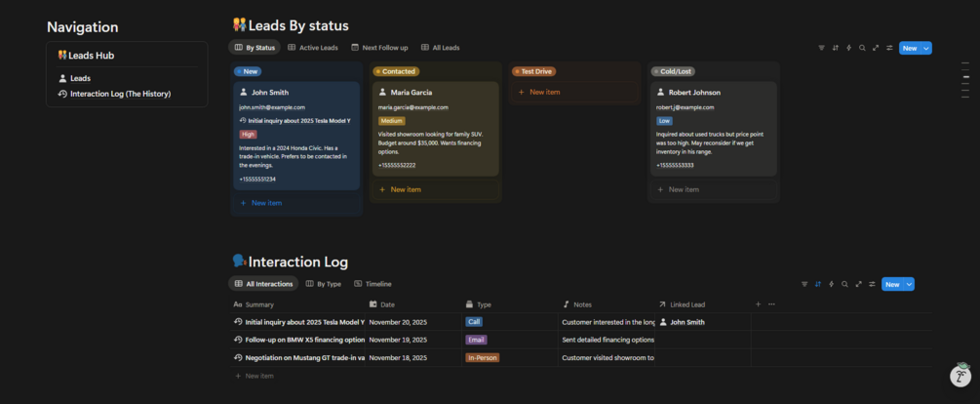Open column options ellipsis in Interaction Log
The height and width of the screenshot is (404, 980).
pos(771,304)
